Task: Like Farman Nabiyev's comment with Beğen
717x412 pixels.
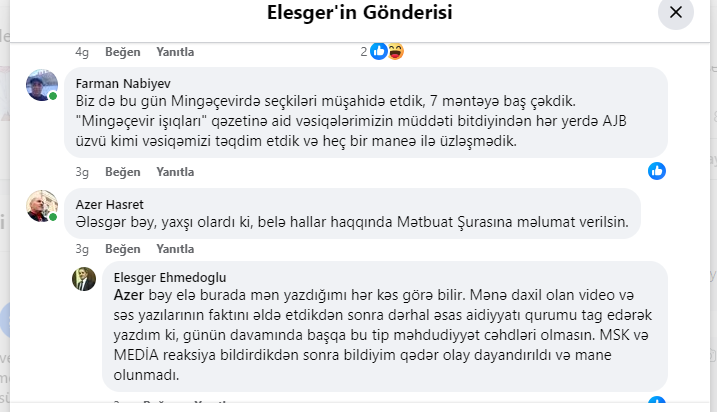Action: (123, 172)
